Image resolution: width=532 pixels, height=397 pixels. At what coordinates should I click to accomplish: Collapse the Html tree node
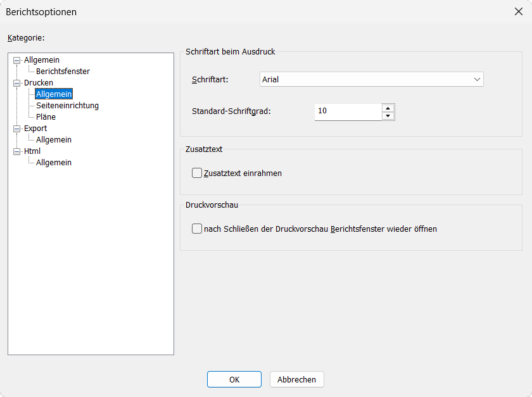16,152
